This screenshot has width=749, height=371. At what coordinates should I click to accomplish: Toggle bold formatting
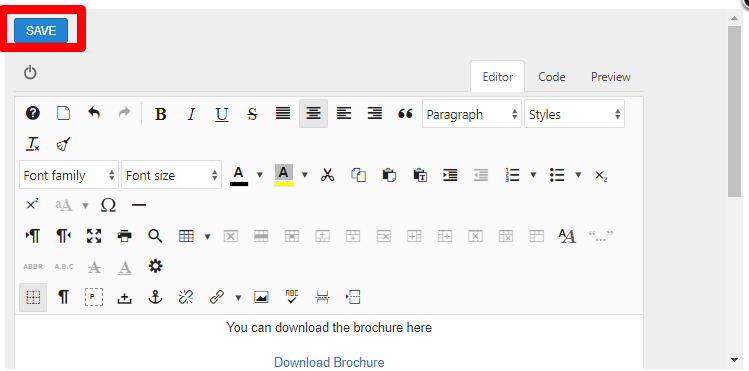(x=161, y=114)
